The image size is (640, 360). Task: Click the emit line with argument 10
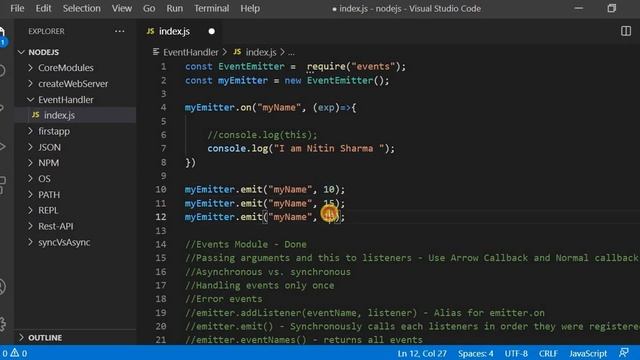264,189
